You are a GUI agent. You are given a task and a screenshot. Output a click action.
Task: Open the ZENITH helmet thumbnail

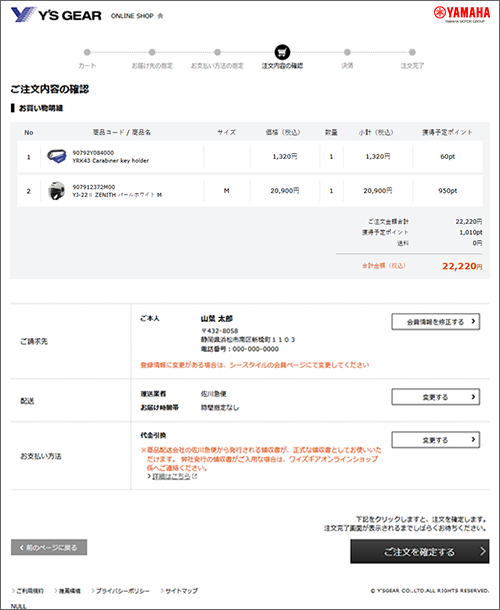(x=56, y=191)
